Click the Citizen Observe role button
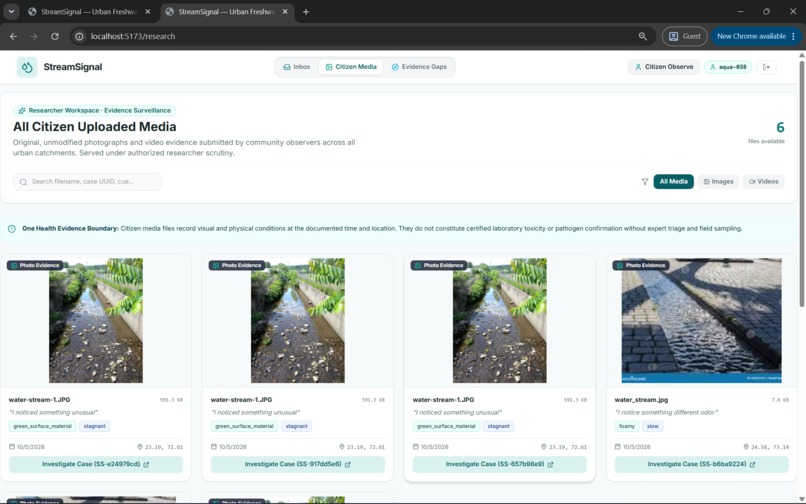Image resolution: width=806 pixels, height=504 pixels. pyautogui.click(x=664, y=67)
